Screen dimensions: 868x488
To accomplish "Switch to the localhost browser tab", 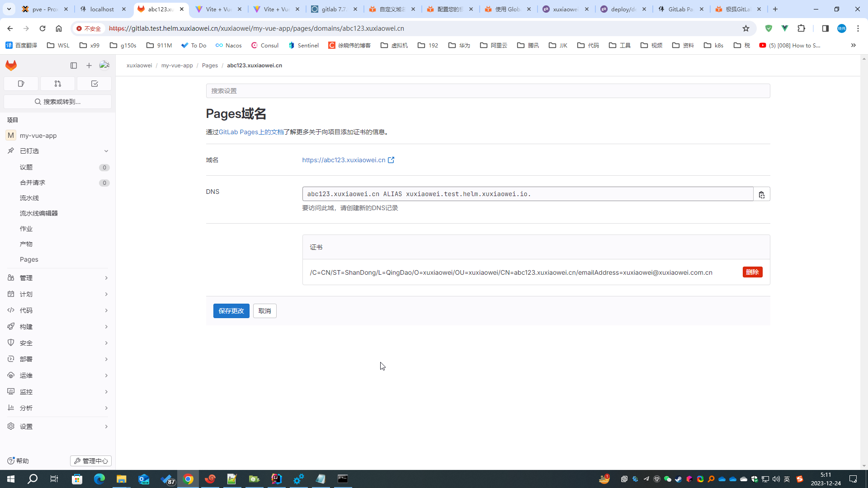I will [x=102, y=9].
